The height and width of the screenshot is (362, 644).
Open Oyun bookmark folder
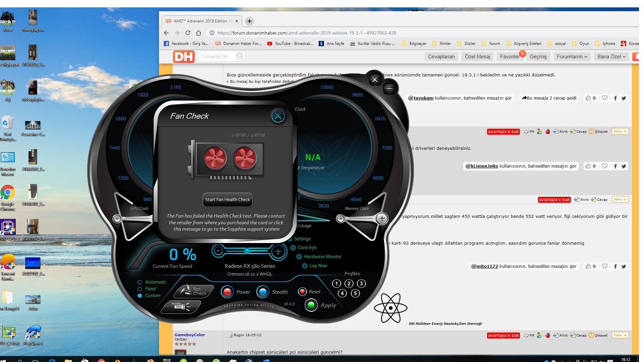[x=581, y=44]
